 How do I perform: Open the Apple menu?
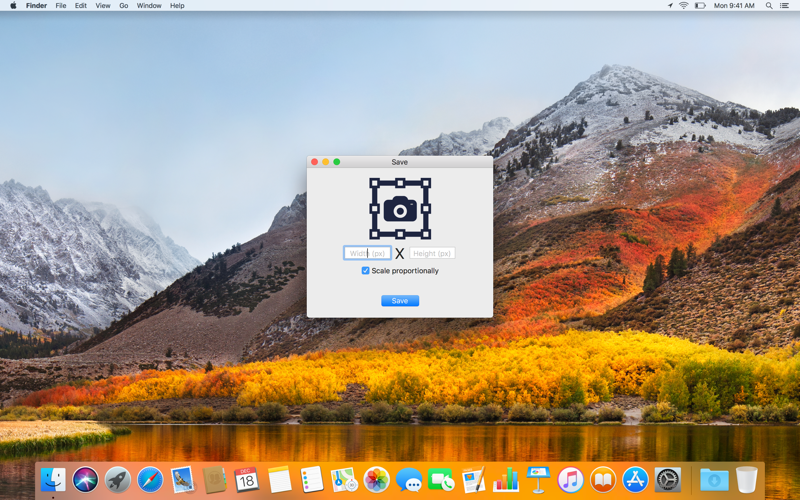(13, 6)
